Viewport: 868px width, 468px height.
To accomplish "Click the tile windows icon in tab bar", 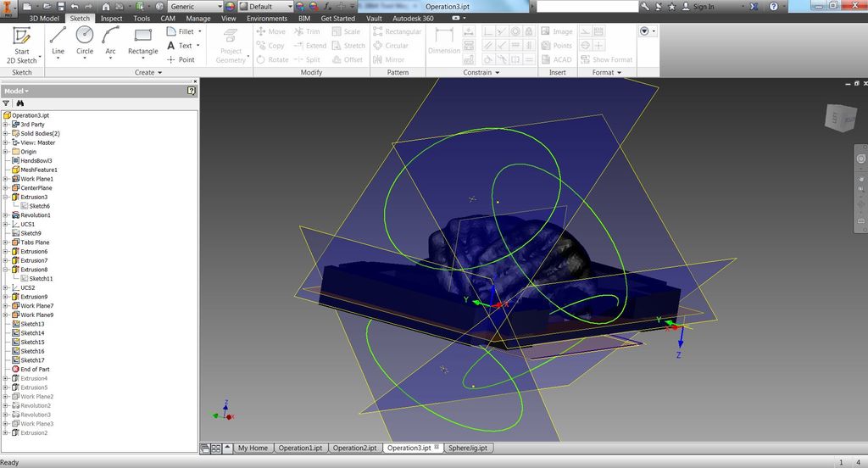I will 216,448.
